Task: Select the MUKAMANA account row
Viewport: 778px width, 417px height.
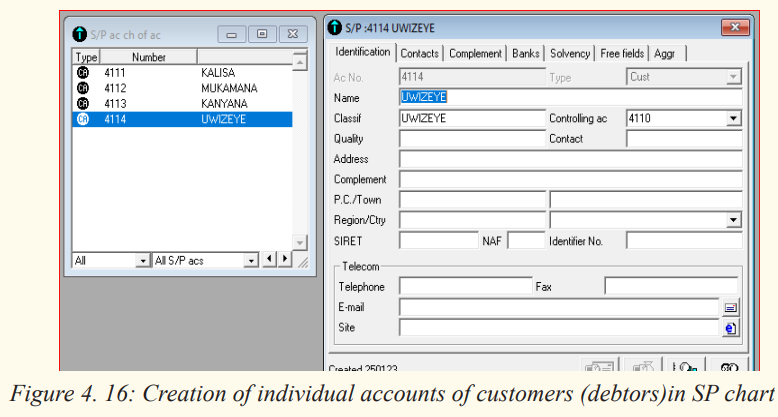Action: 182,88
